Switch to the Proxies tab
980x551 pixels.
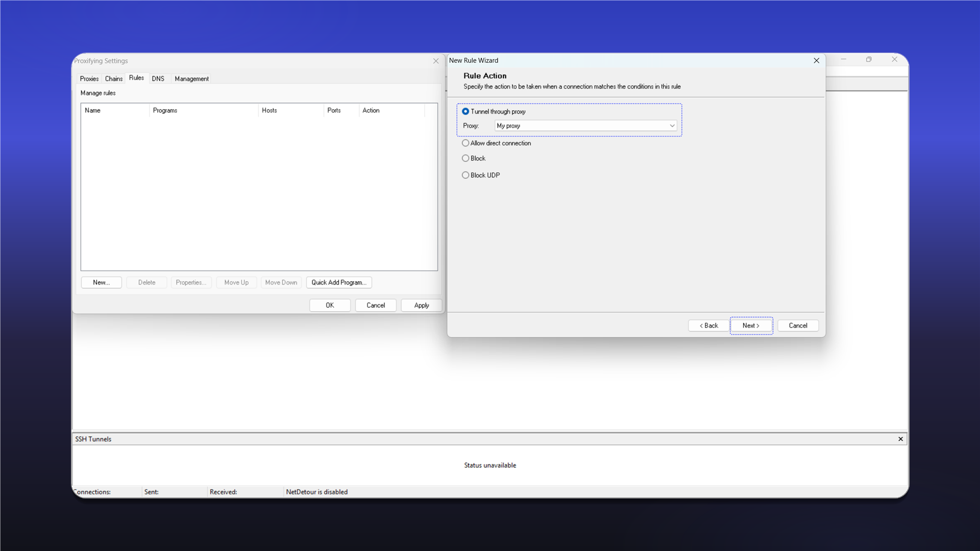click(x=89, y=79)
